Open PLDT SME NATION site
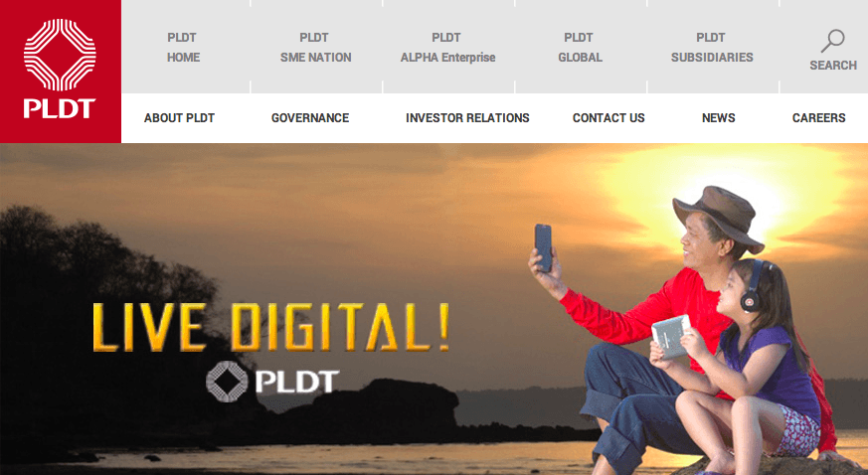Viewport: 868px width, 475px height. click(x=315, y=48)
